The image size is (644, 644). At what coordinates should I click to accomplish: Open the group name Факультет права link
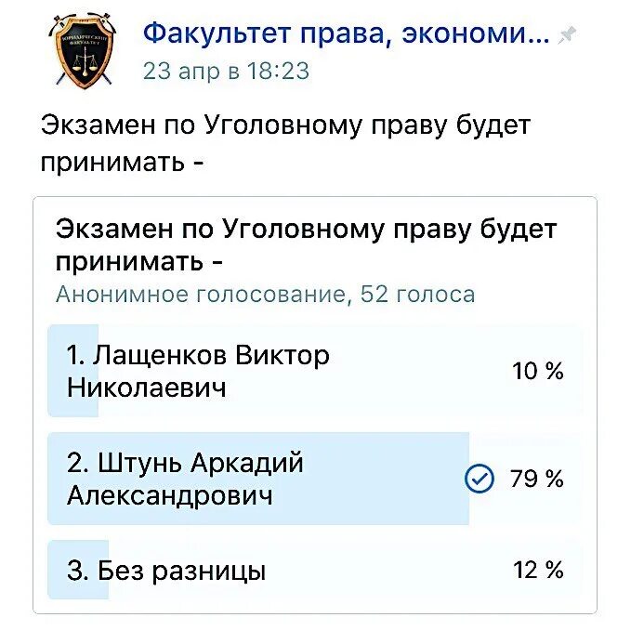coord(347,33)
